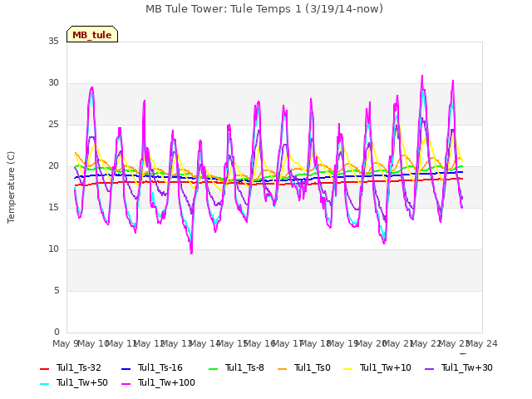Click the 15 y-axis tick label
This screenshot has height=399, width=532.
53,207
